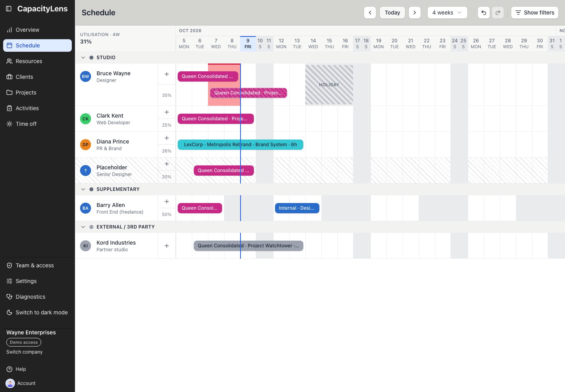565x392 pixels.
Task: Collapse the sidebar panel icon
Action: click(9, 9)
